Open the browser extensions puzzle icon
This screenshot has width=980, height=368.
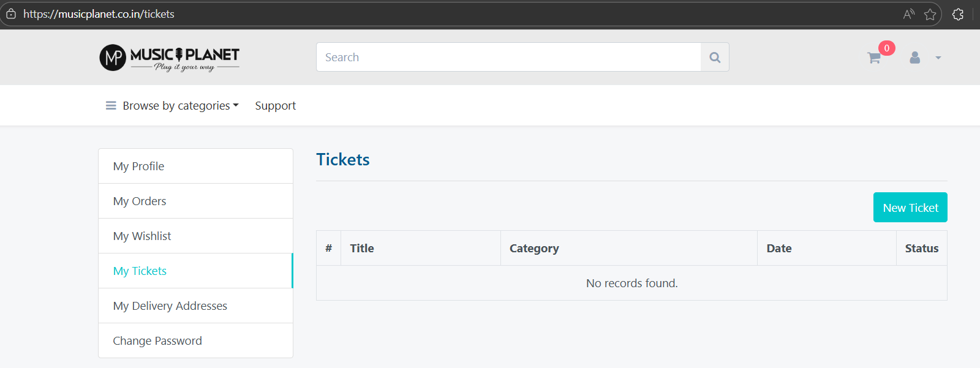(x=958, y=14)
